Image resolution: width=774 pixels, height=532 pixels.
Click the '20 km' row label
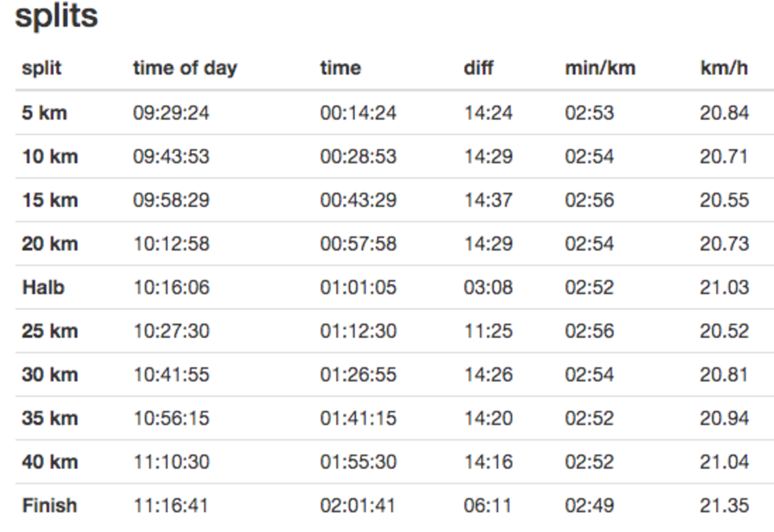point(50,244)
